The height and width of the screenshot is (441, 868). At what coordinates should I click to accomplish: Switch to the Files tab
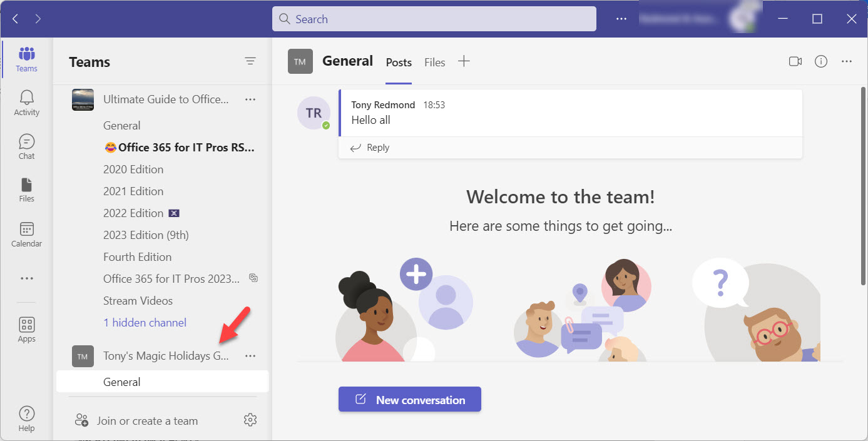pyautogui.click(x=434, y=63)
